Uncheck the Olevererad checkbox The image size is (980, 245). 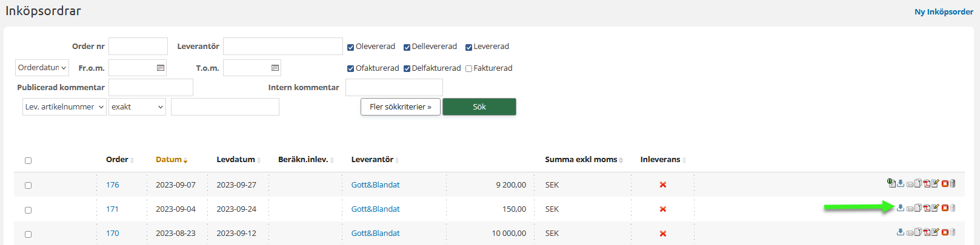[350, 47]
